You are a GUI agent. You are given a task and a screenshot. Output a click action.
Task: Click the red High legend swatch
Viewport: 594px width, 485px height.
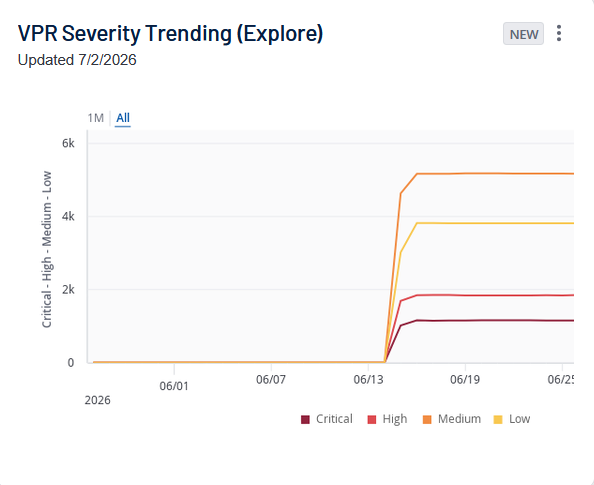click(x=372, y=419)
